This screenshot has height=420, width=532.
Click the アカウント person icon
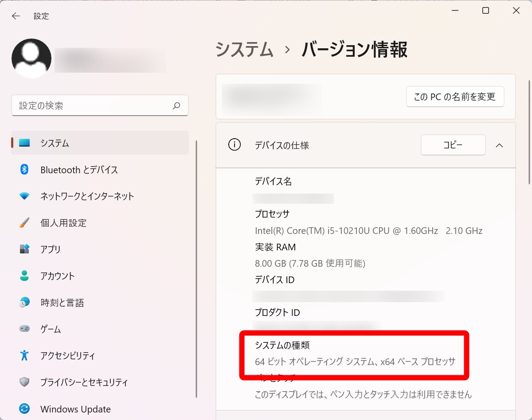[x=24, y=276]
